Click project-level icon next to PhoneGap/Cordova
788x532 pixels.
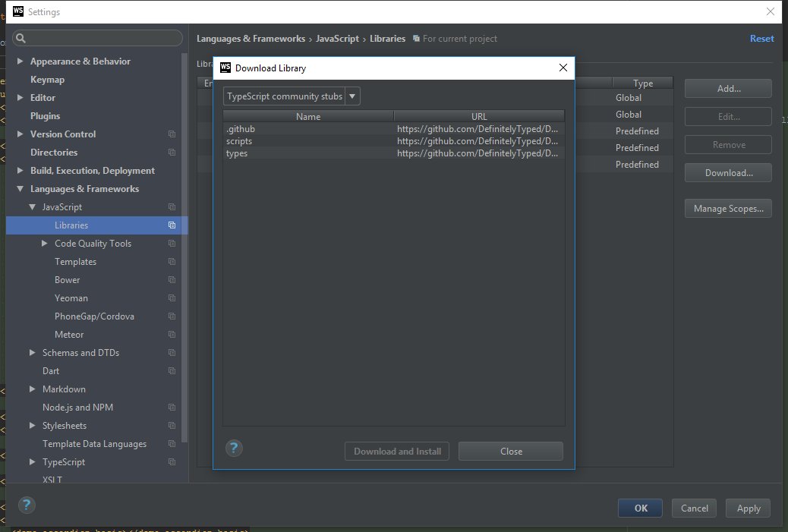172,316
